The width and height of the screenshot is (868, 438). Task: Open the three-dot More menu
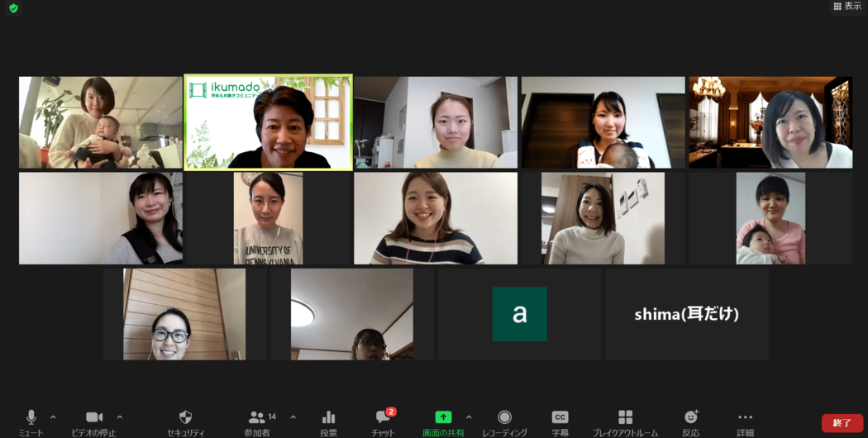tap(745, 418)
